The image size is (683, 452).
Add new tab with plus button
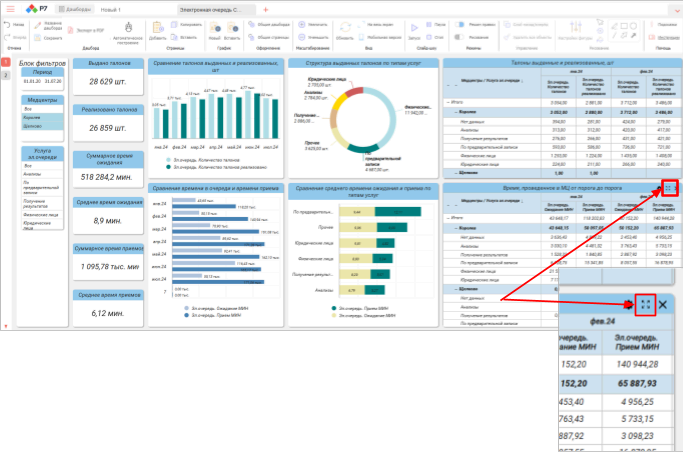[266, 10]
